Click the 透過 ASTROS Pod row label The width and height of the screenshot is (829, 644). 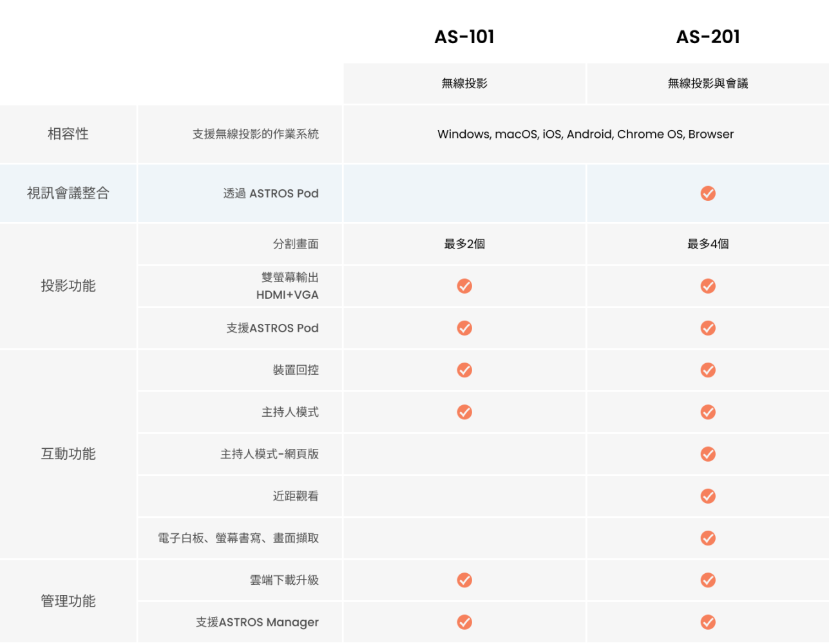coord(271,193)
